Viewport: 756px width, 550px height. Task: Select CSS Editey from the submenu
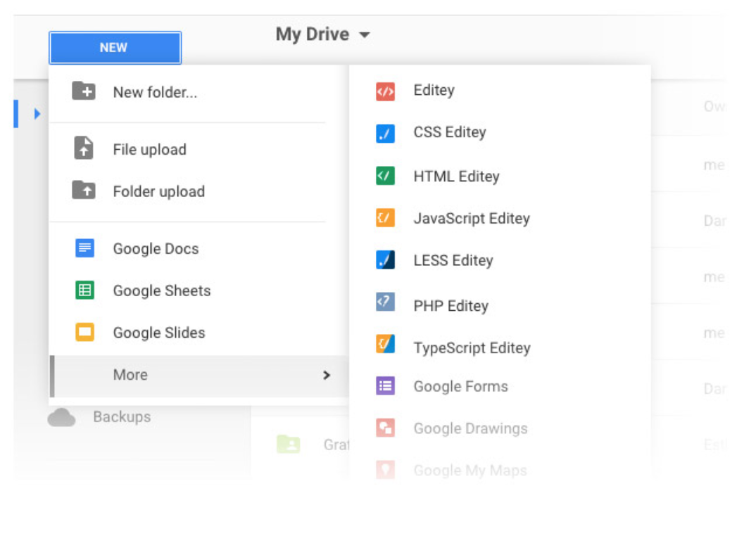pos(450,132)
